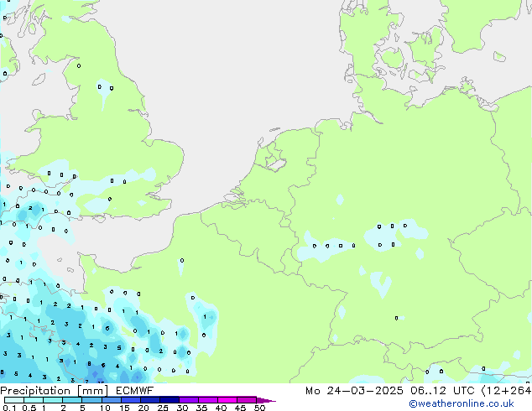Select the 40–45 mm magenta legend swatch
532x411 pixels.
227,400
